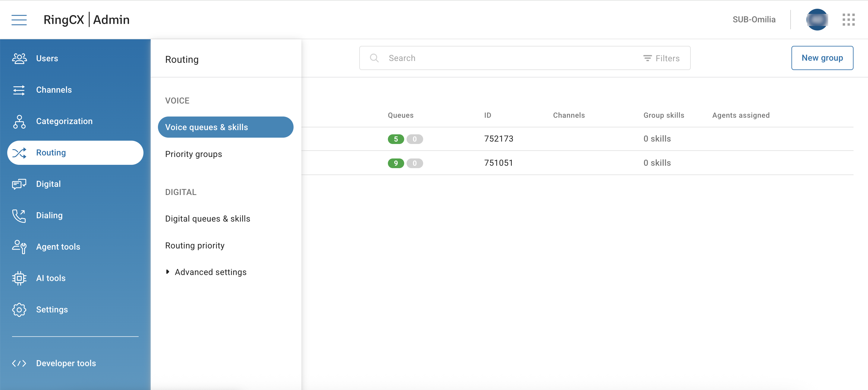
Task: Click the Developer tools code icon
Action: pos(19,363)
